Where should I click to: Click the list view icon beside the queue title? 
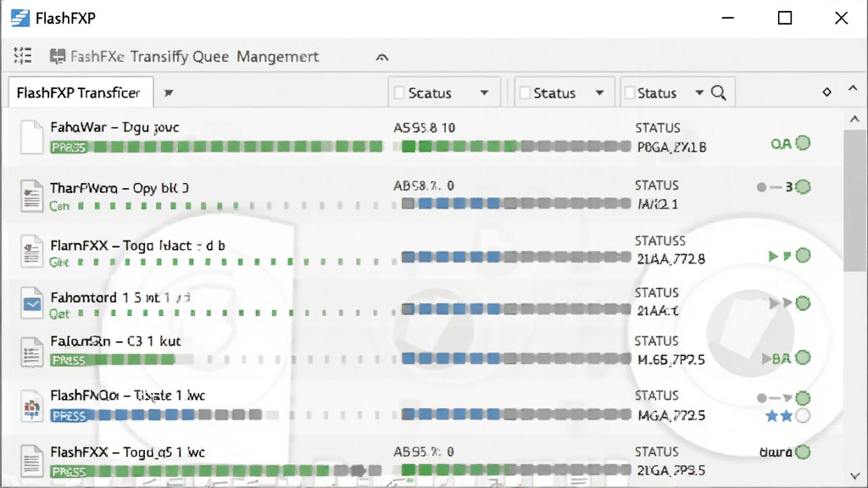23,56
